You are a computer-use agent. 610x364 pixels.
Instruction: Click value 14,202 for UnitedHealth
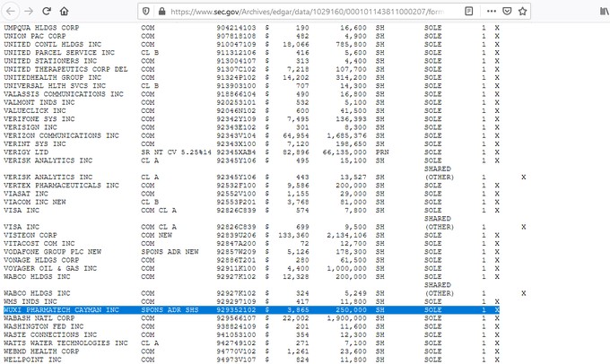296,77
